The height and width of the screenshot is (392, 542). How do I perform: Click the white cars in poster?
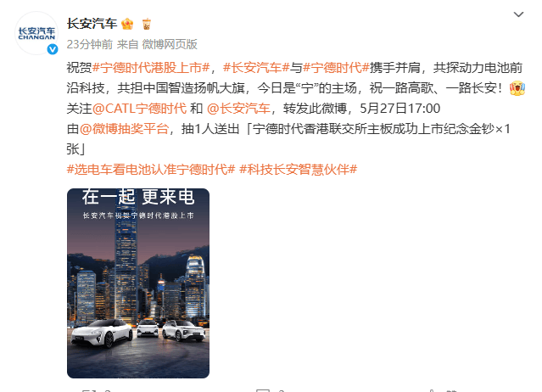point(138,333)
